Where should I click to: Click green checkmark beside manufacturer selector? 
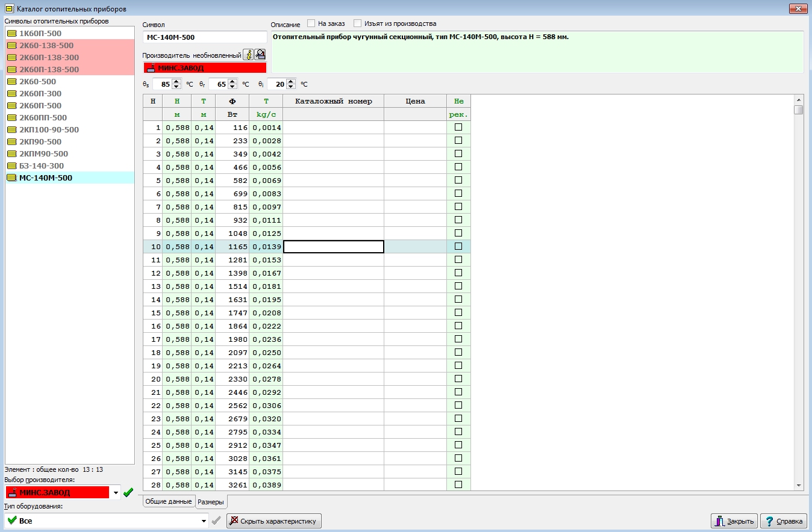pyautogui.click(x=128, y=492)
